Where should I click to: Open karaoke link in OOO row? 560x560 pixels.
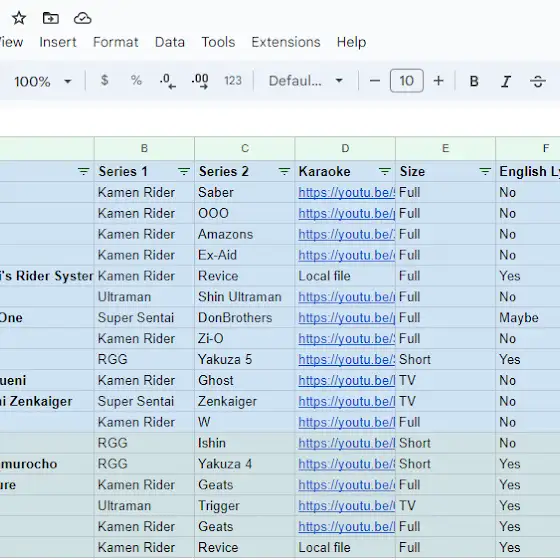[x=346, y=214]
